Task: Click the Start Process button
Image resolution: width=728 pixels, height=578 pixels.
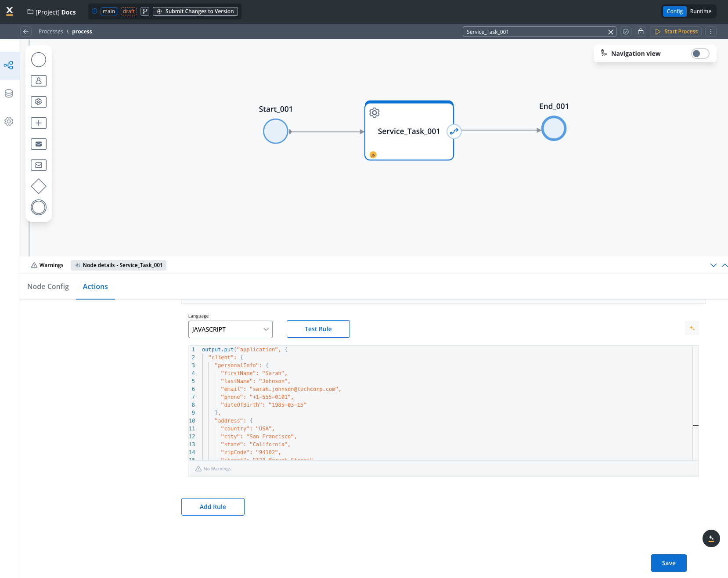Action: pos(676,32)
